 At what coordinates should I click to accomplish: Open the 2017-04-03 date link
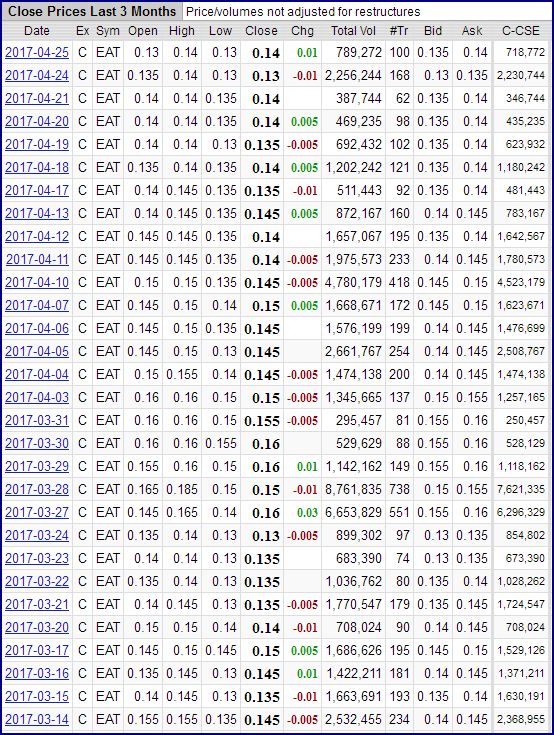[37, 397]
